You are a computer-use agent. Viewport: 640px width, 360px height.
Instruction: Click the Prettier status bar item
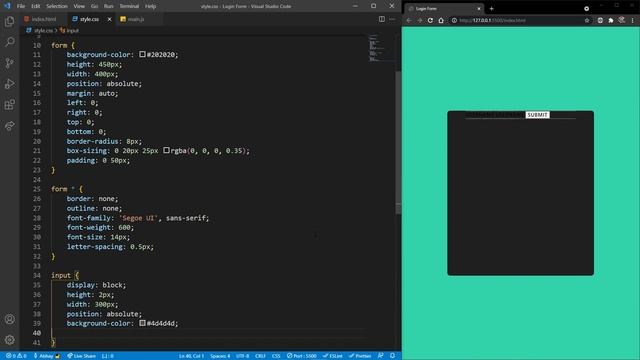point(360,356)
